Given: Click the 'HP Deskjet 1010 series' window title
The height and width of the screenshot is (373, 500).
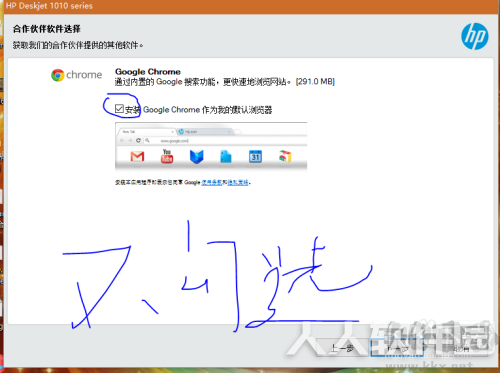Looking at the screenshot, I should [49, 6].
